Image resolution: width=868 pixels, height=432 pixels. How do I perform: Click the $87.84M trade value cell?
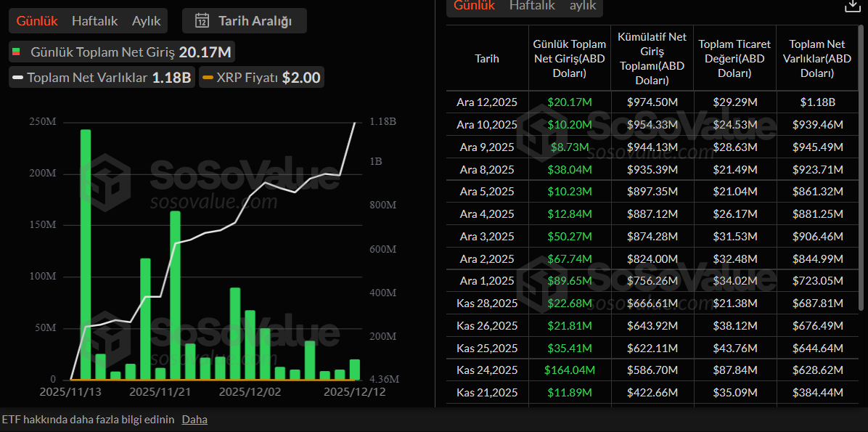(734, 370)
